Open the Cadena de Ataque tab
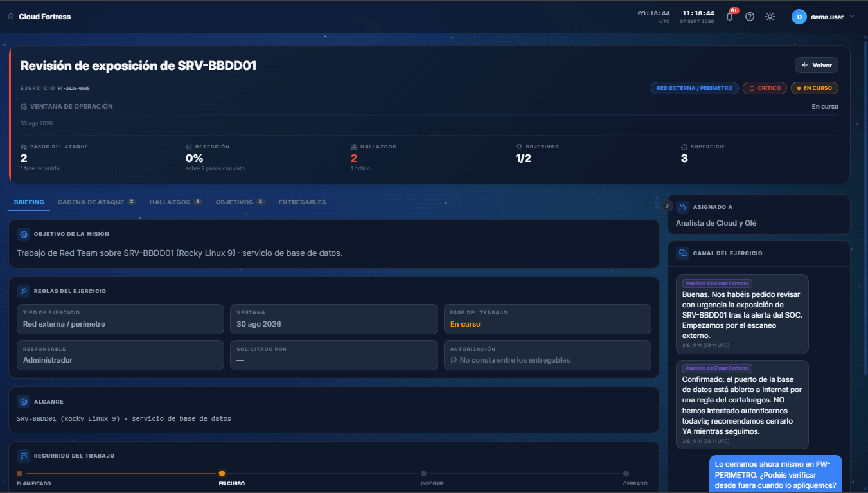The image size is (868, 493). pyautogui.click(x=97, y=202)
